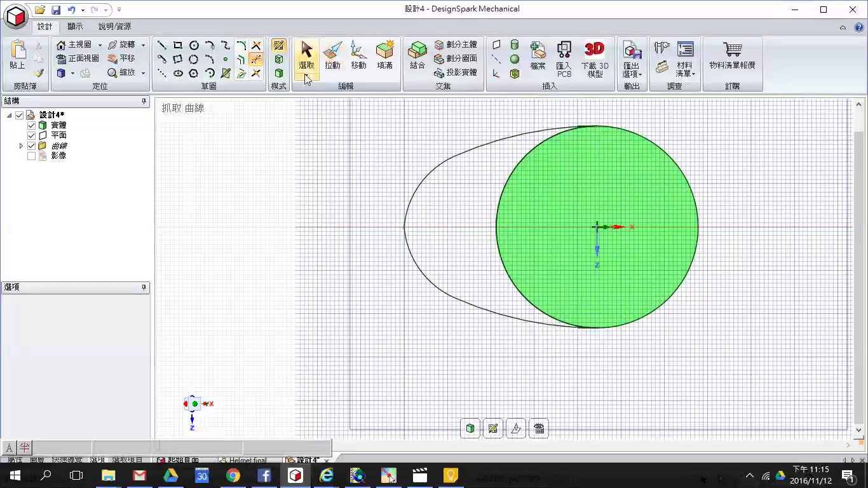Toggle the 設計4* root checkbox
Screen dimensions: 868x488
(20, 115)
